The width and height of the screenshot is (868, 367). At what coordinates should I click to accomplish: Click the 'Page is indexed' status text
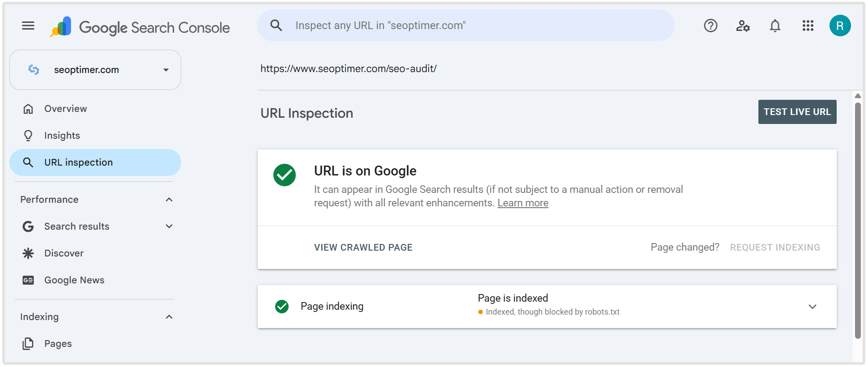tap(513, 298)
